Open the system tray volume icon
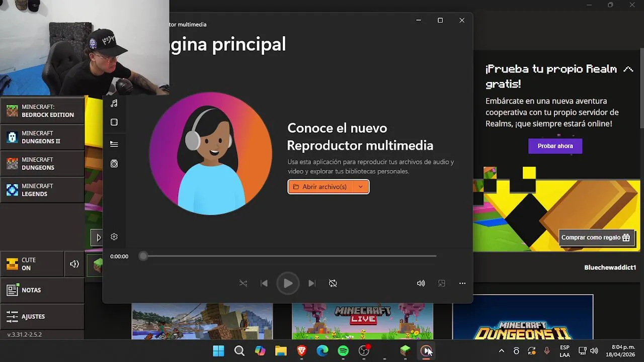The width and height of the screenshot is (644, 362). point(594,351)
